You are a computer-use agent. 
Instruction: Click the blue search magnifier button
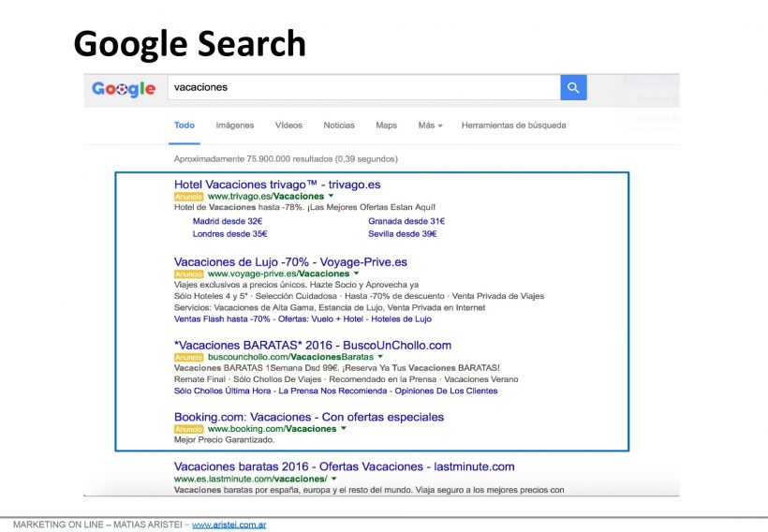coord(573,88)
